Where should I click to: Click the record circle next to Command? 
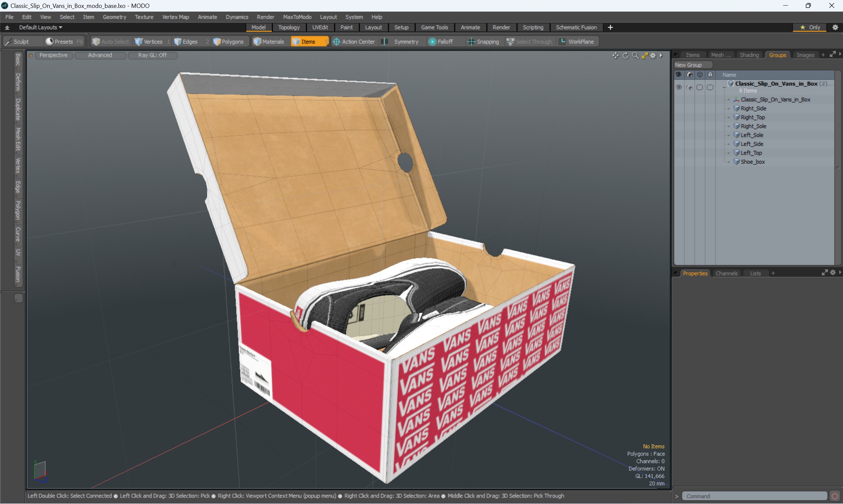834,496
